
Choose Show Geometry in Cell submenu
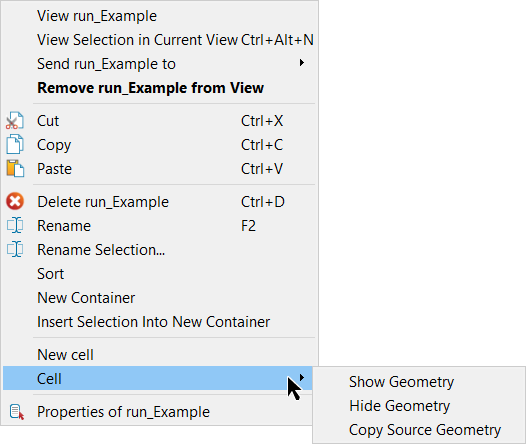[x=402, y=382]
